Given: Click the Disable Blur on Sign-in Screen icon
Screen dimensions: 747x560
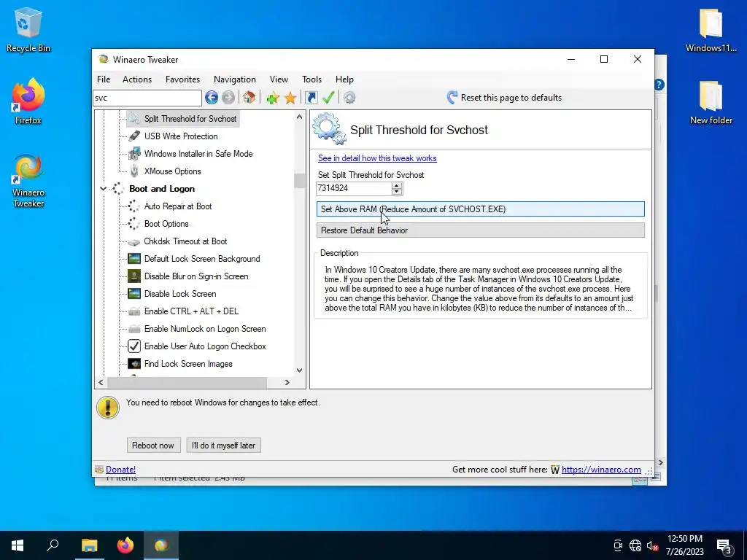Looking at the screenshot, I should [x=134, y=276].
